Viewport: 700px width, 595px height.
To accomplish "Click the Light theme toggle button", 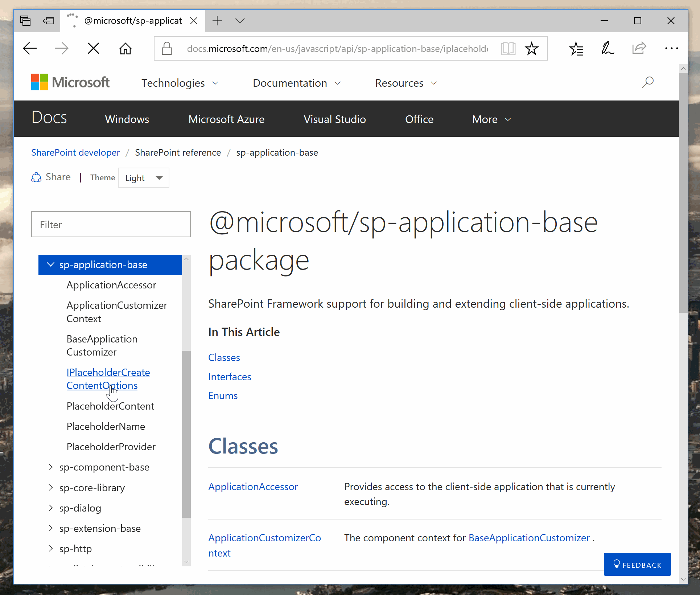I will 143,177.
